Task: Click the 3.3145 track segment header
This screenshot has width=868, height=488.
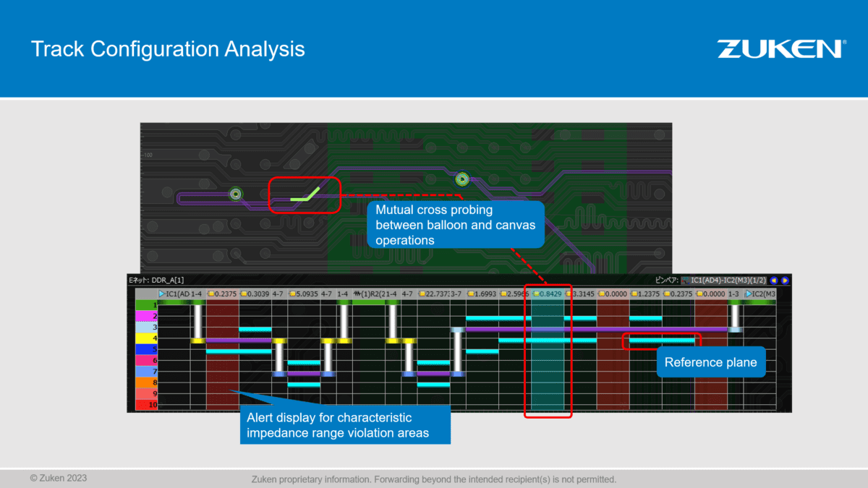Action: click(582, 294)
